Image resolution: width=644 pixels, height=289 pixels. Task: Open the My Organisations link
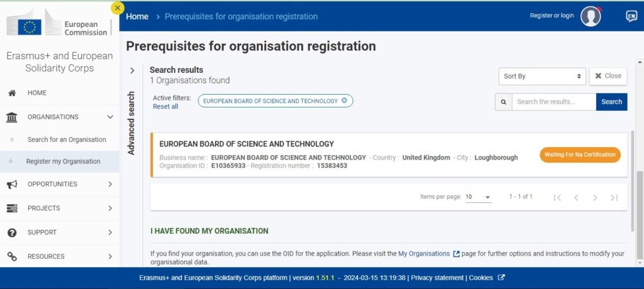pyautogui.click(x=424, y=254)
